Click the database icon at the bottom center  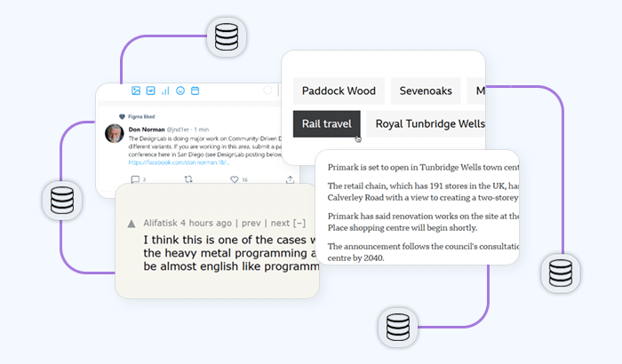[x=398, y=328]
